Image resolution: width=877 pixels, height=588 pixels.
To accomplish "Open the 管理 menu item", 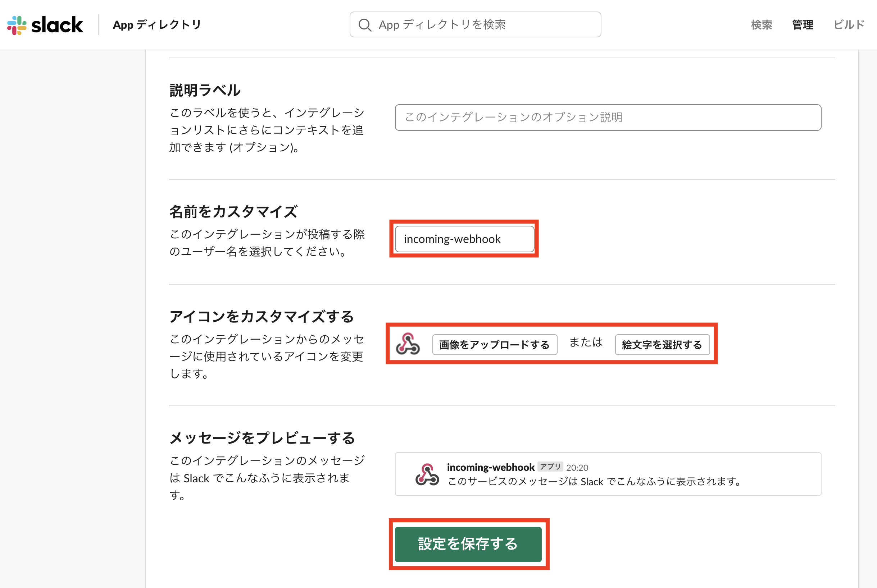I will coord(802,25).
